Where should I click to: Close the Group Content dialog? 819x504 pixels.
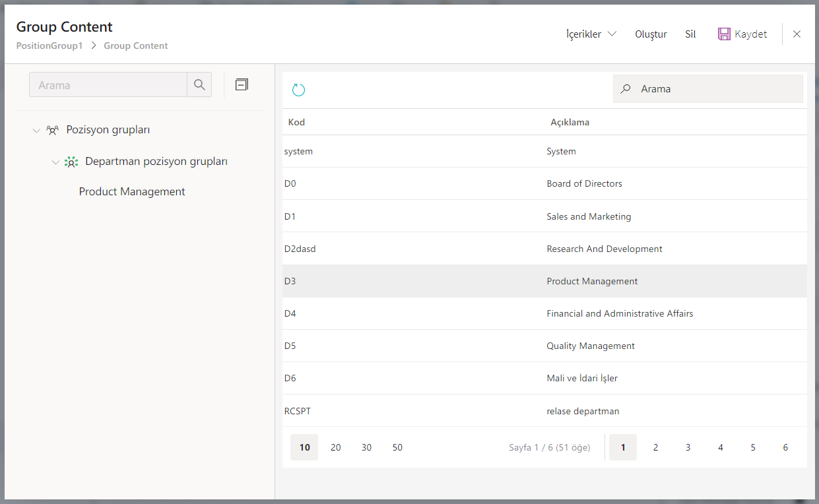pyautogui.click(x=797, y=34)
